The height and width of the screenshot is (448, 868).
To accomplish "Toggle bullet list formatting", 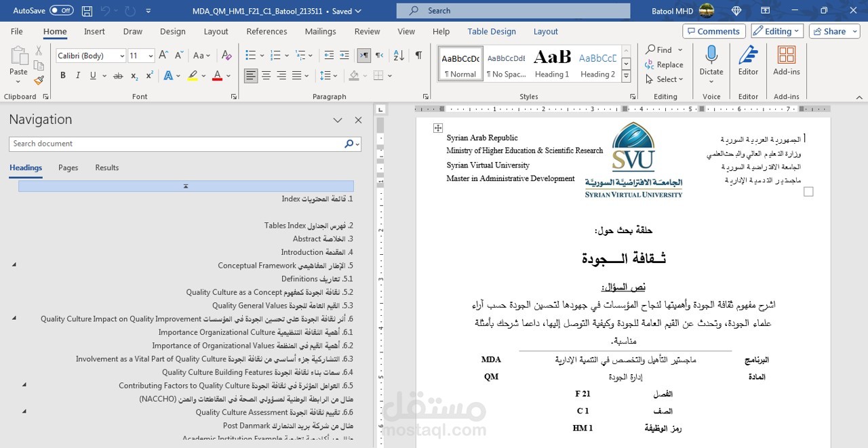I will coord(250,56).
